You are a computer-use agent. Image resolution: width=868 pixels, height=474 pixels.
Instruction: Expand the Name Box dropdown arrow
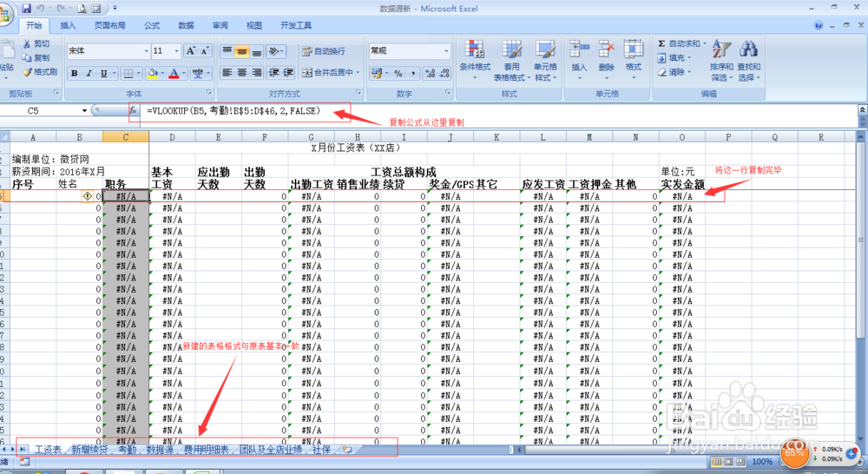point(85,111)
